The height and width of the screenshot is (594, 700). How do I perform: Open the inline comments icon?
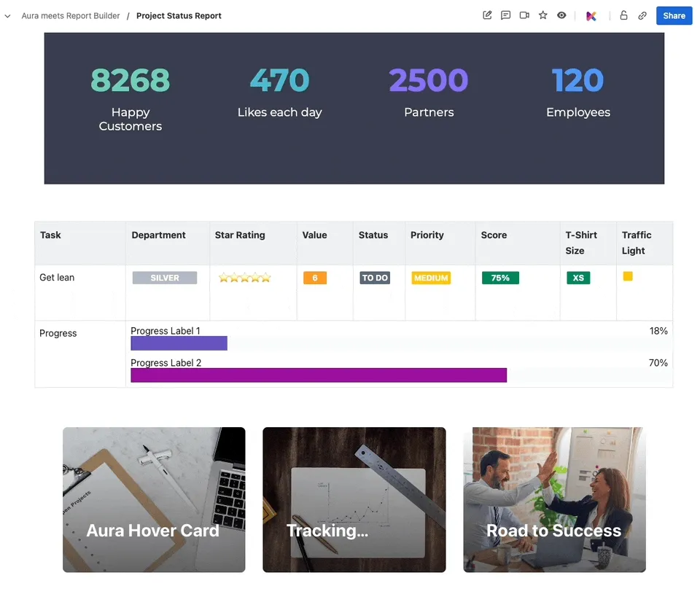click(505, 15)
